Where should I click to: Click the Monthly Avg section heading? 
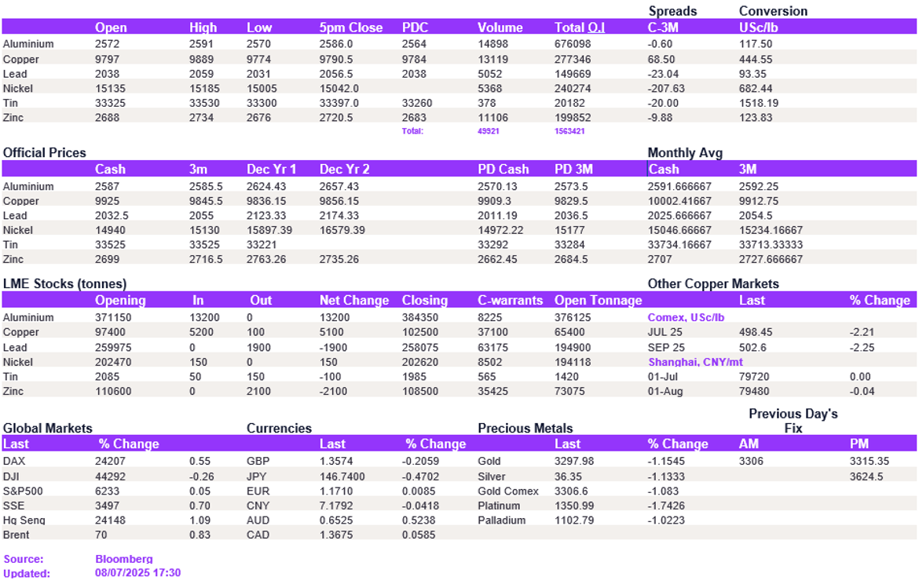(685, 153)
